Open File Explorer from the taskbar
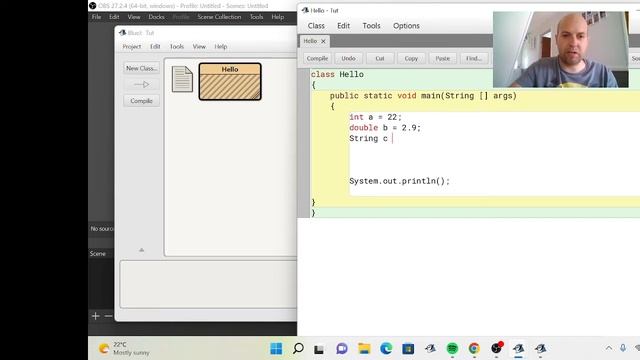Screen dimensions: 640x360 (364, 349)
